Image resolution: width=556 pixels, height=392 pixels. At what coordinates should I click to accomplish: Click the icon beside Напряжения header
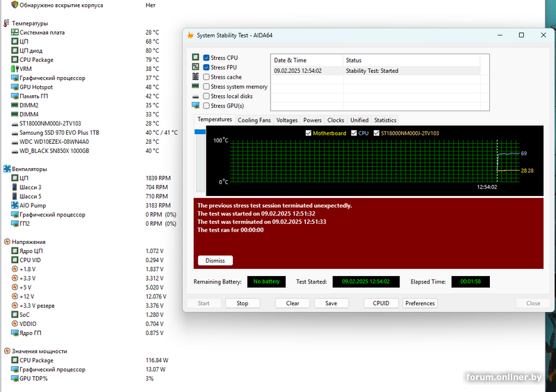point(7,241)
